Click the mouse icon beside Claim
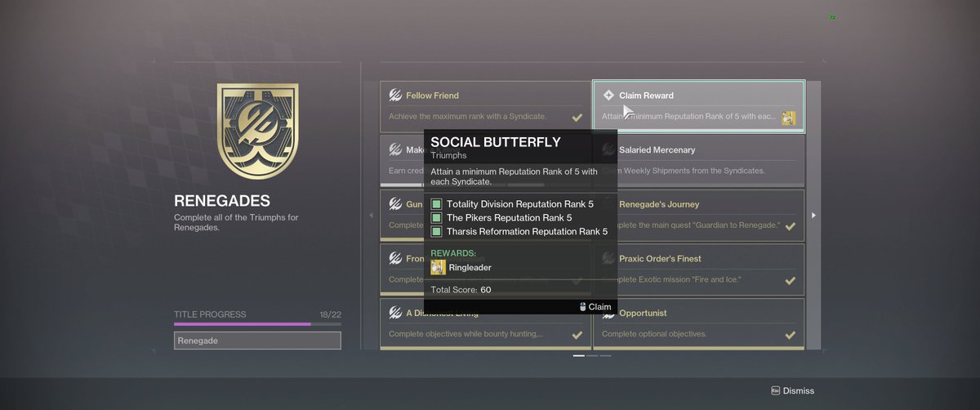 tap(582, 307)
